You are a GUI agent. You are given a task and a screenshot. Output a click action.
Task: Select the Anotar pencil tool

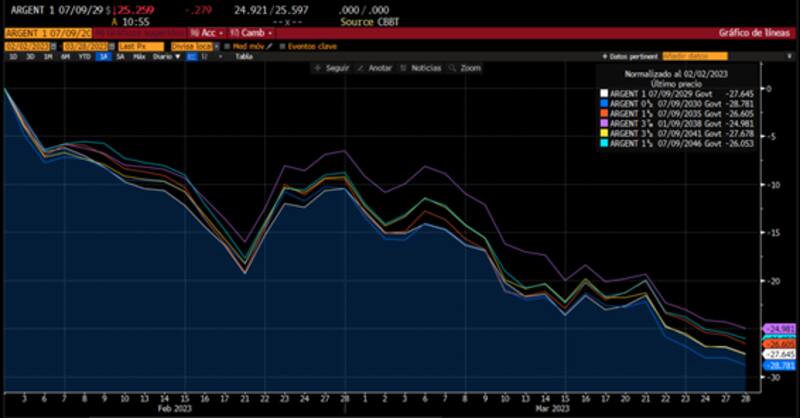tap(378, 68)
